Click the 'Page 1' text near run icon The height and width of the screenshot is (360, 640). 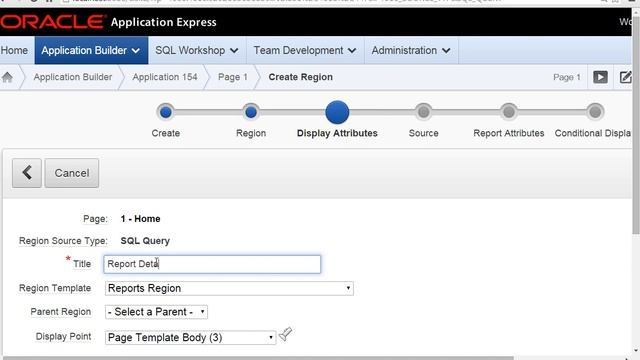click(567, 77)
